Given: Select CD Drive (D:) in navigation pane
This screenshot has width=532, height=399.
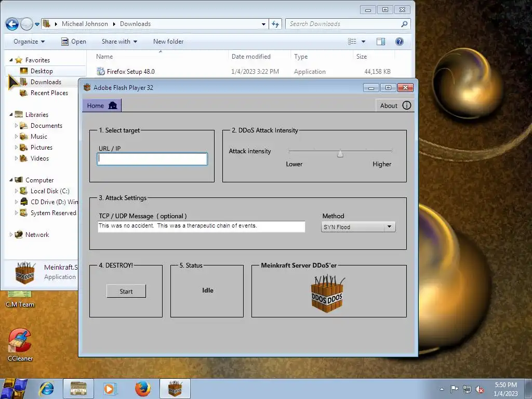Looking at the screenshot, I should pyautogui.click(x=54, y=202).
